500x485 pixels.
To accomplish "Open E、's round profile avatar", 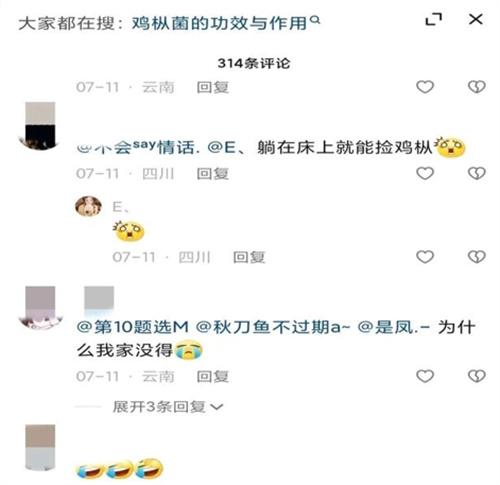I will click(x=88, y=206).
